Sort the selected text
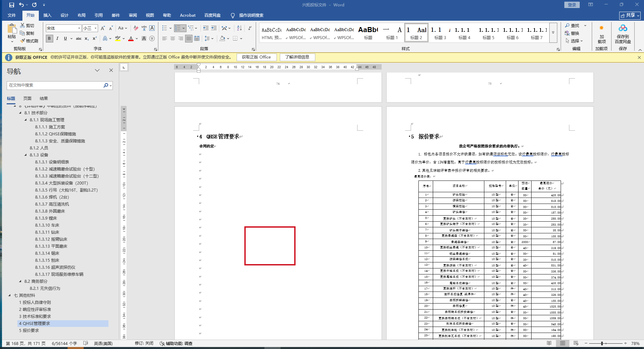Image resolution: width=644 pixels, height=349 pixels. click(239, 28)
